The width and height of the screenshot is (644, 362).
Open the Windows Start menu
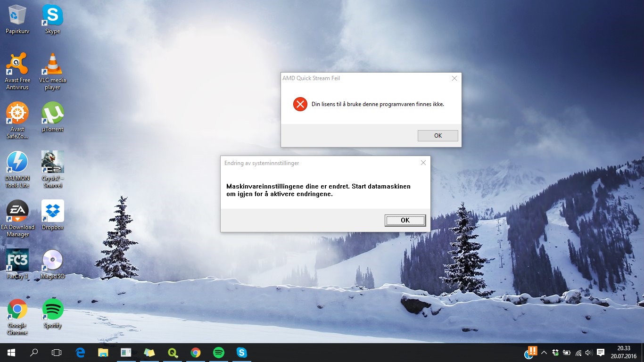tap(11, 353)
